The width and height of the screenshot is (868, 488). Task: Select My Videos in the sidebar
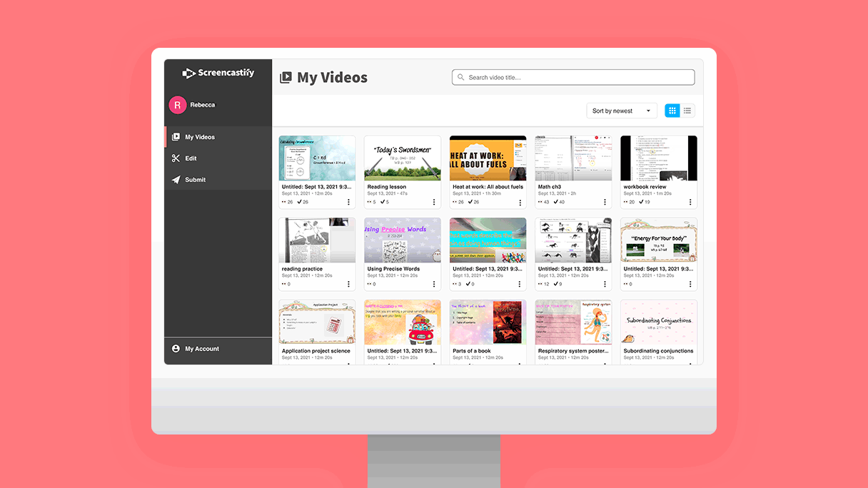coord(200,137)
